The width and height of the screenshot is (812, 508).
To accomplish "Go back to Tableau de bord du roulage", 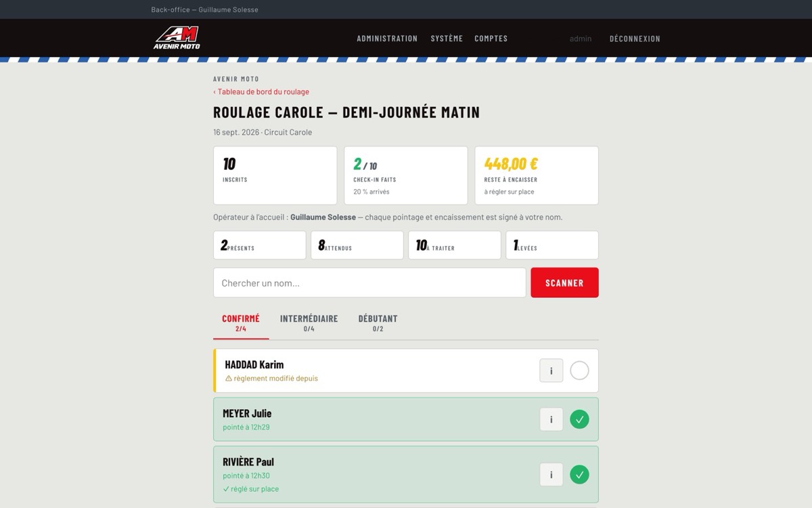I will [x=261, y=91].
